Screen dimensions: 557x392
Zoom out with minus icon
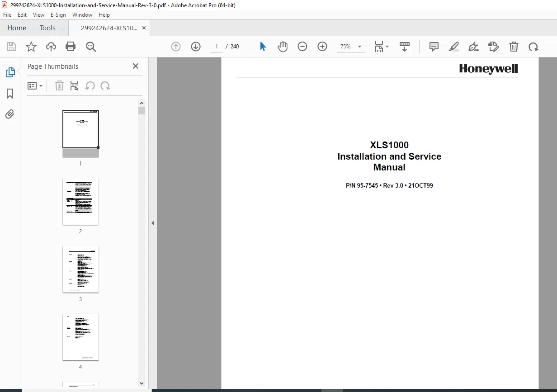[302, 47]
